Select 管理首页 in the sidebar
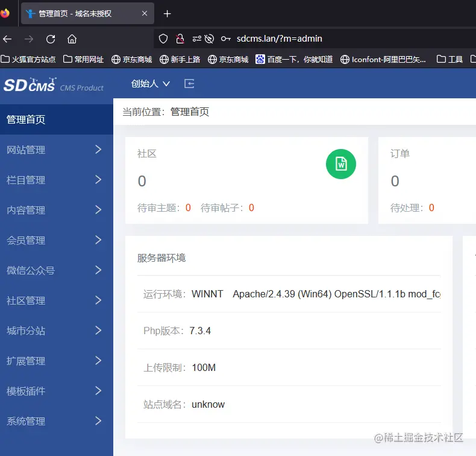Screen dimensions: 476x456 [x=57, y=119]
